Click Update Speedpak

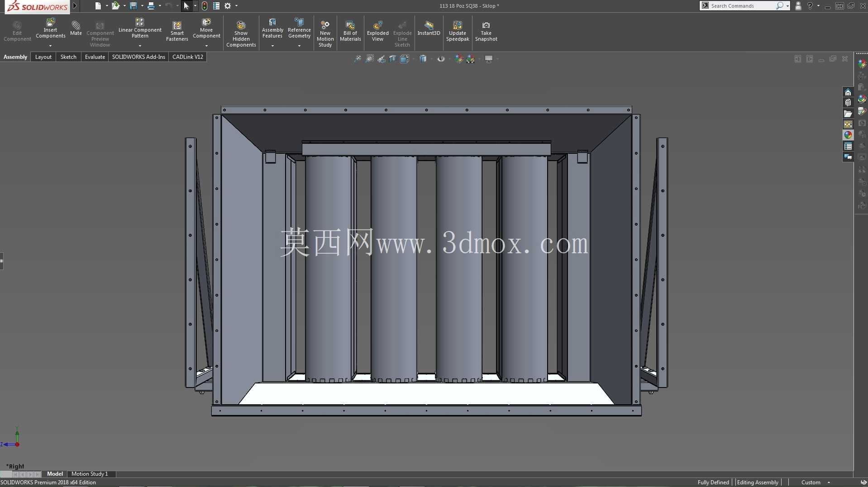458,31
